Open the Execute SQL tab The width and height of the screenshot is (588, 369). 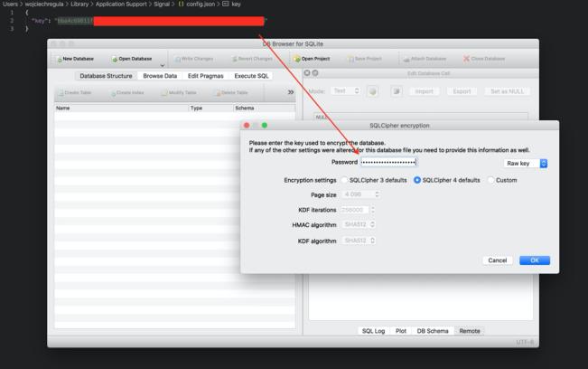251,76
